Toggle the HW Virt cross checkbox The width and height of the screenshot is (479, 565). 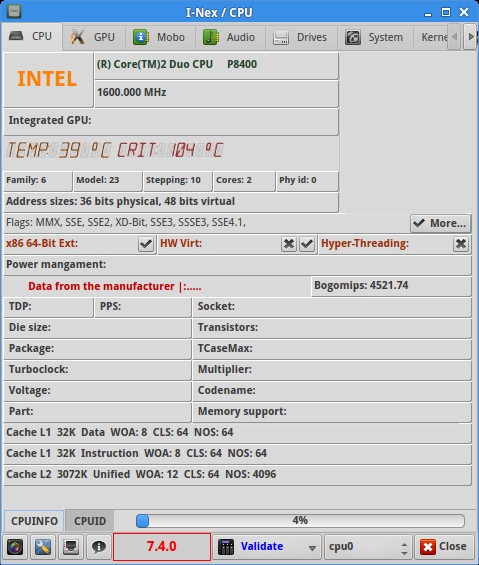tap(289, 244)
